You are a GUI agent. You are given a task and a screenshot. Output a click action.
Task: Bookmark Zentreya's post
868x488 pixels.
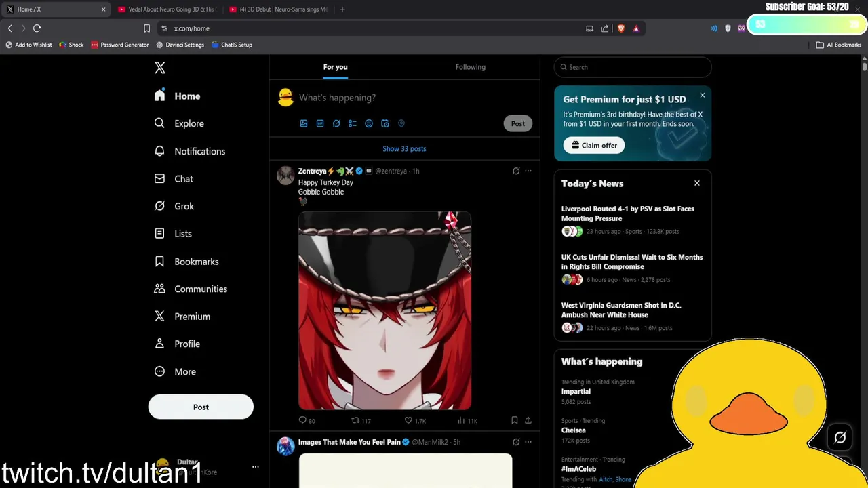click(x=515, y=420)
